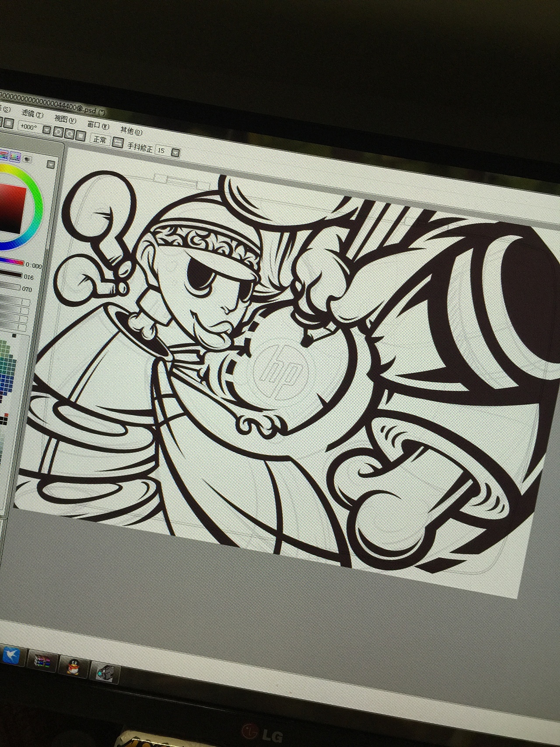Toggle the RGB slider panel icon

(x=4, y=154)
